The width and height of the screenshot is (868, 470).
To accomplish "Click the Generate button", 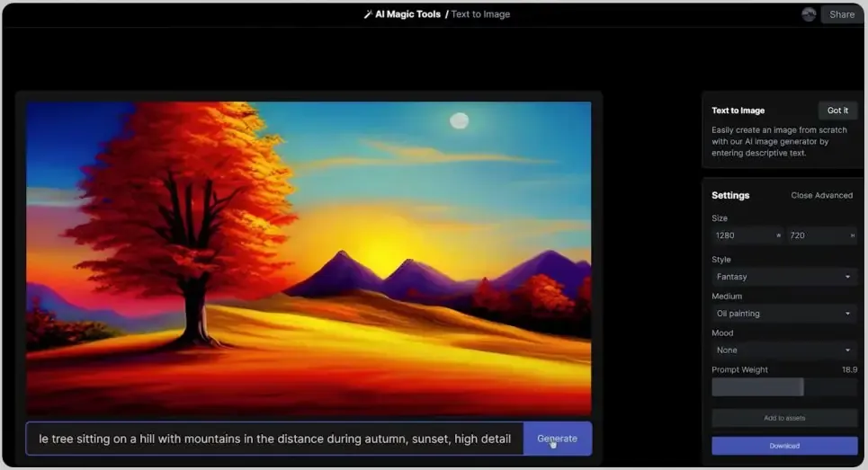I will (x=558, y=439).
